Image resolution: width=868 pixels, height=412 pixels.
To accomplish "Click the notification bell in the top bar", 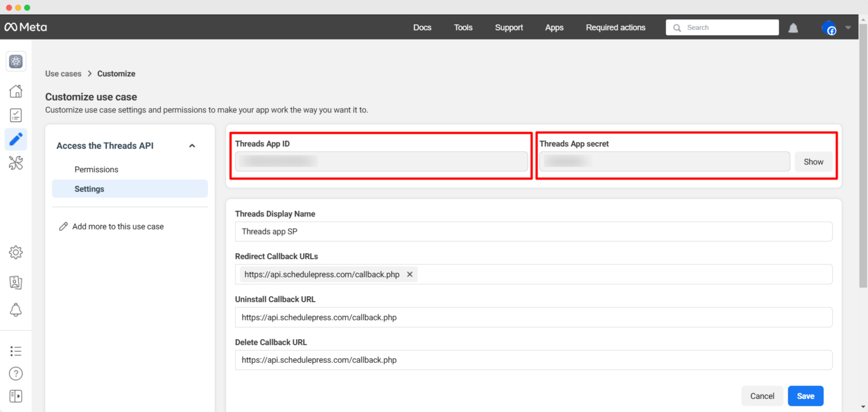I will point(793,27).
